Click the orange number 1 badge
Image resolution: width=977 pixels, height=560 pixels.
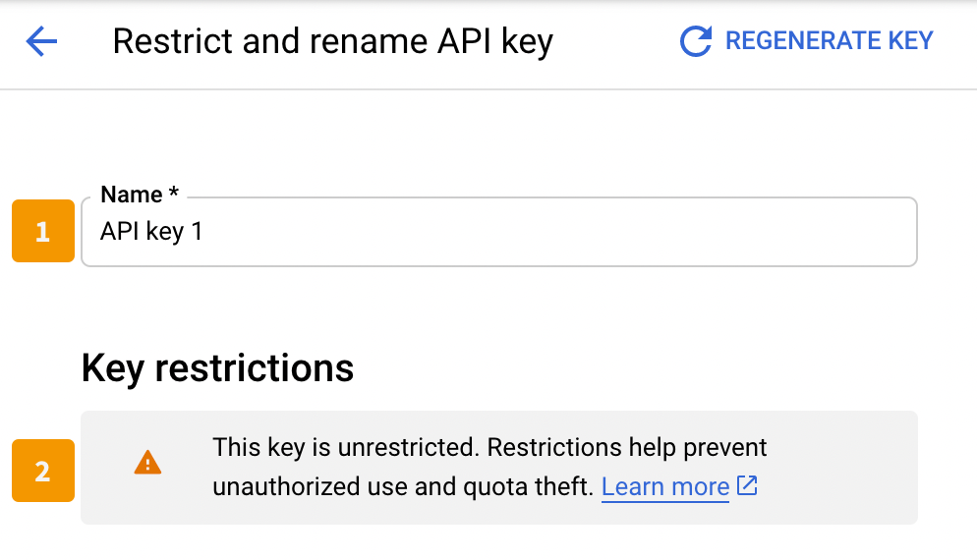point(43,231)
